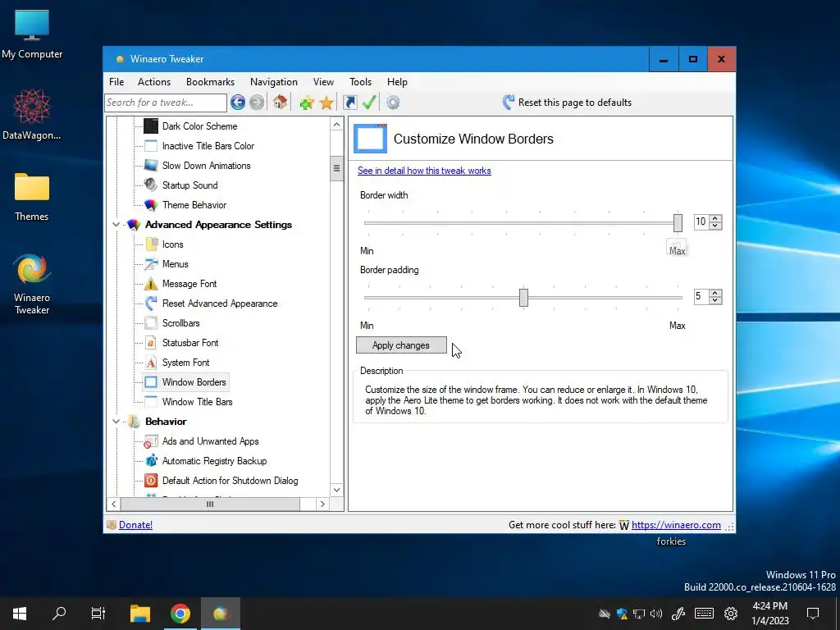The height and width of the screenshot is (630, 840).
Task: Click the Forward navigation arrow in toolbar
Action: 257,103
